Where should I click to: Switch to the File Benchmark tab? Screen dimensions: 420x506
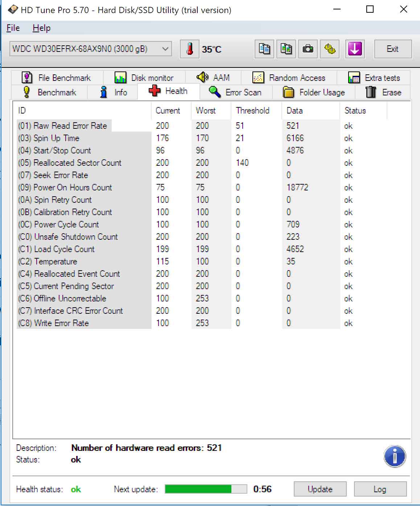pos(57,78)
